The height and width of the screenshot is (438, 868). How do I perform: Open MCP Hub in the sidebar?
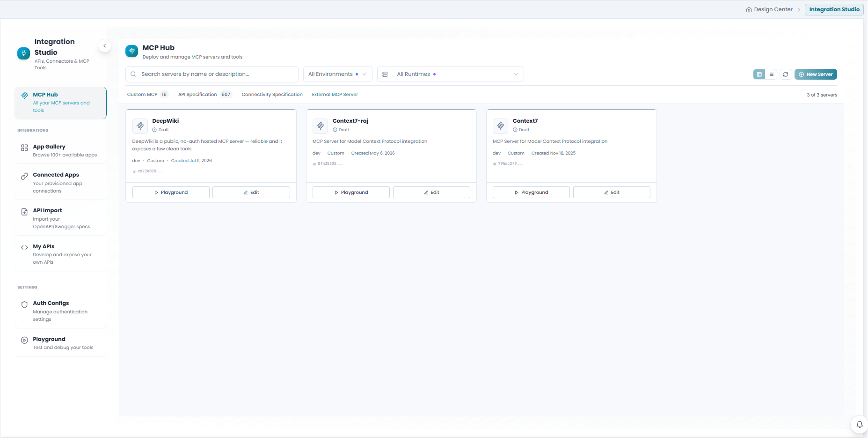60,103
